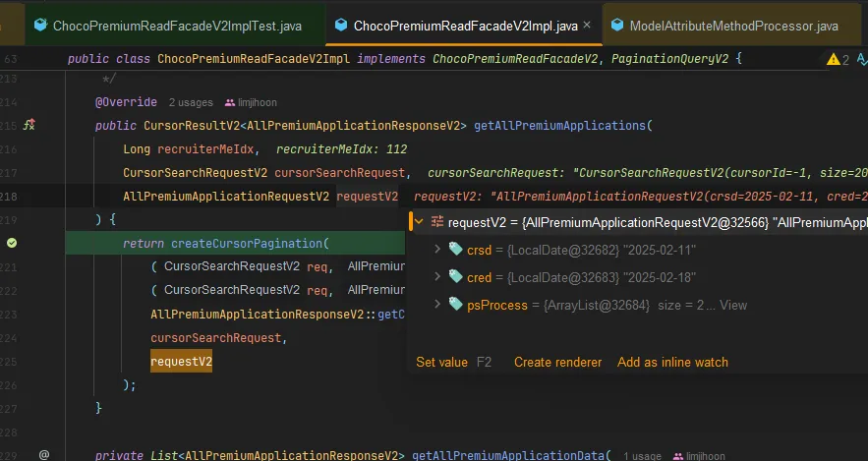Show the 2 usages inlay hint

coord(191,102)
